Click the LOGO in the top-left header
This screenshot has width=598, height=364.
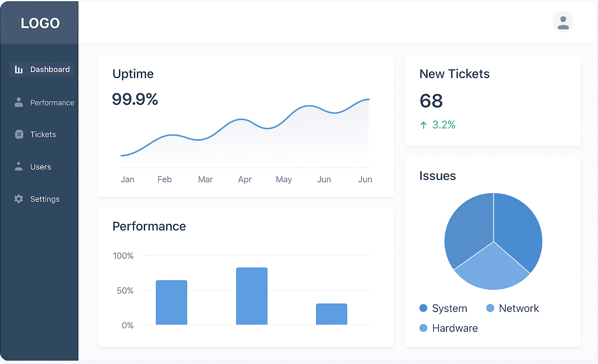40,23
